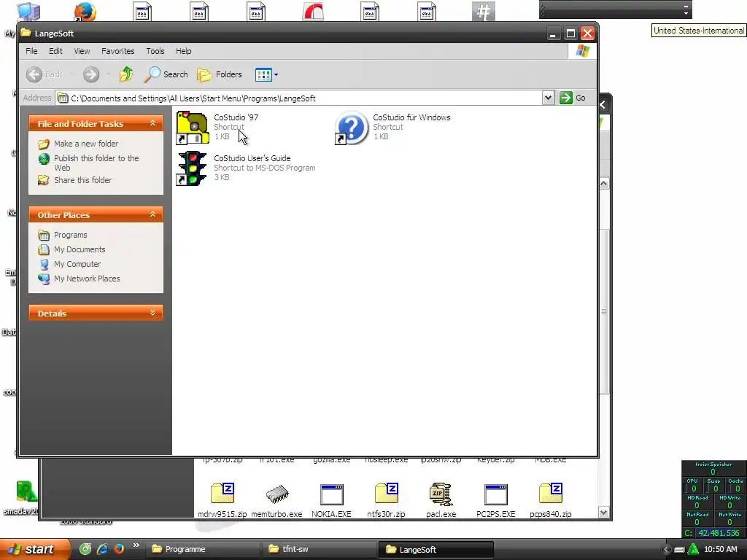The image size is (747, 560).
Task: Collapse the File and Folder Tasks panel
Action: [152, 123]
